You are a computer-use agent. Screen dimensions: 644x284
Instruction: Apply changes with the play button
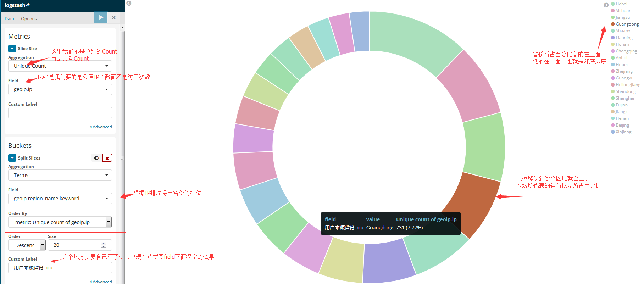101,17
